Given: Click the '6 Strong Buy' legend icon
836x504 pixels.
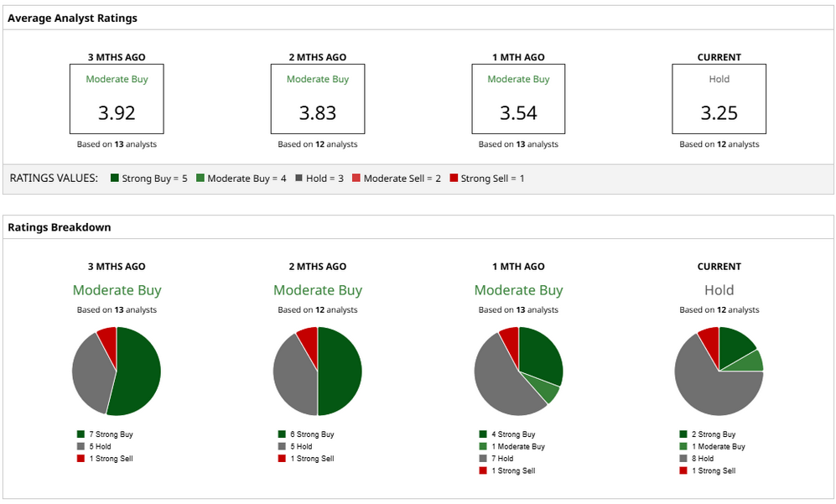Looking at the screenshot, I should click(283, 434).
